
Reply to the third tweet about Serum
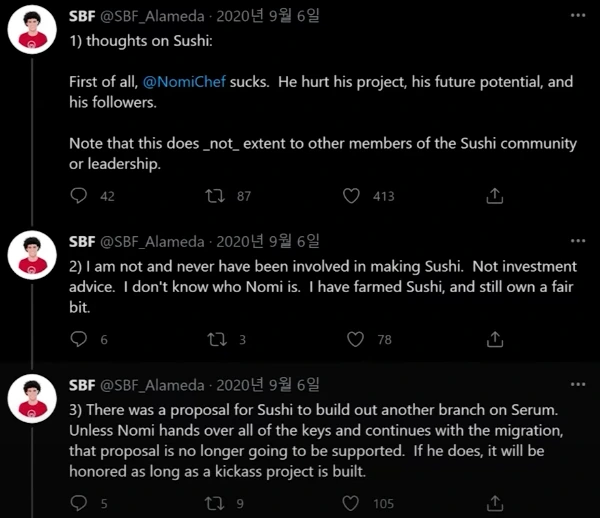coord(81,503)
